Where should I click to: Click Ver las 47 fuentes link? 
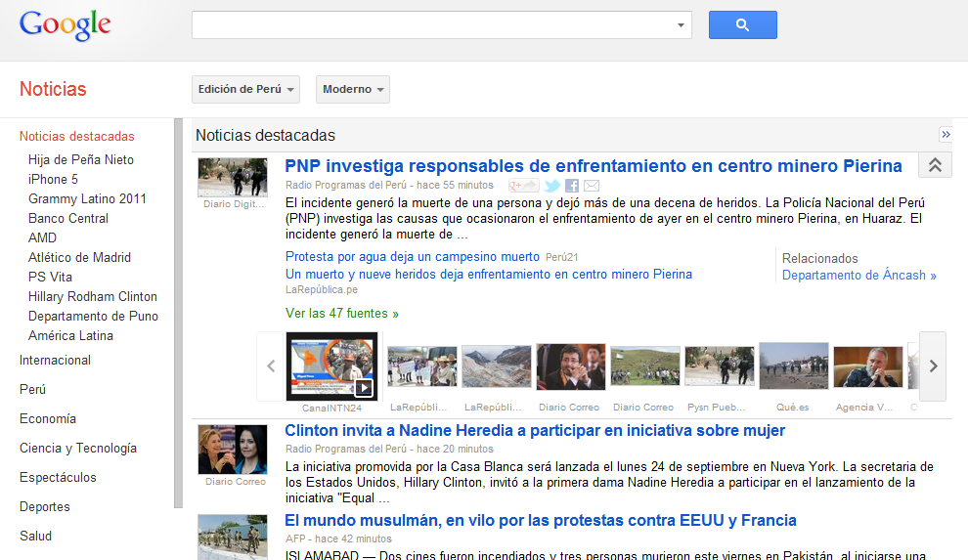click(342, 314)
